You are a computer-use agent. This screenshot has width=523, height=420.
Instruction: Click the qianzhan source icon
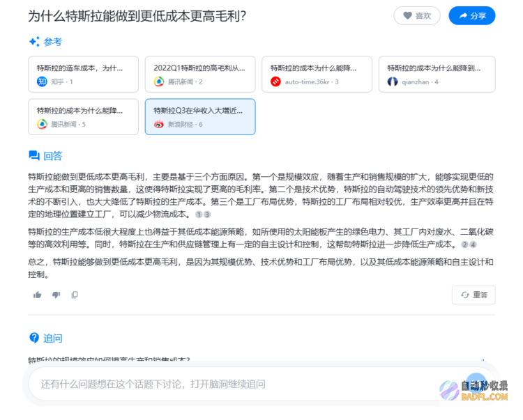(393, 81)
